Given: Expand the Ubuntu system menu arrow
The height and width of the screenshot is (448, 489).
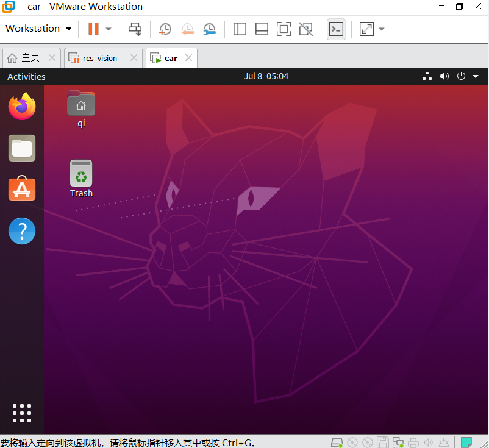Looking at the screenshot, I should (x=476, y=76).
